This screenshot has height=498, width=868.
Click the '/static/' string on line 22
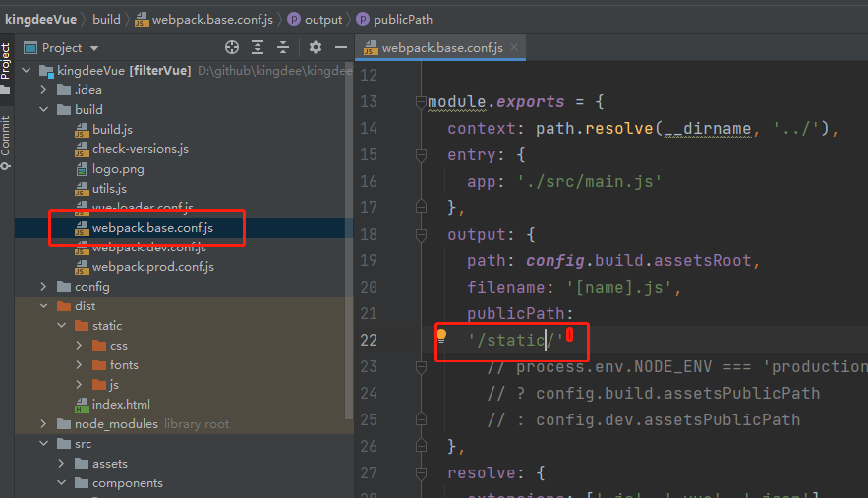[515, 340]
